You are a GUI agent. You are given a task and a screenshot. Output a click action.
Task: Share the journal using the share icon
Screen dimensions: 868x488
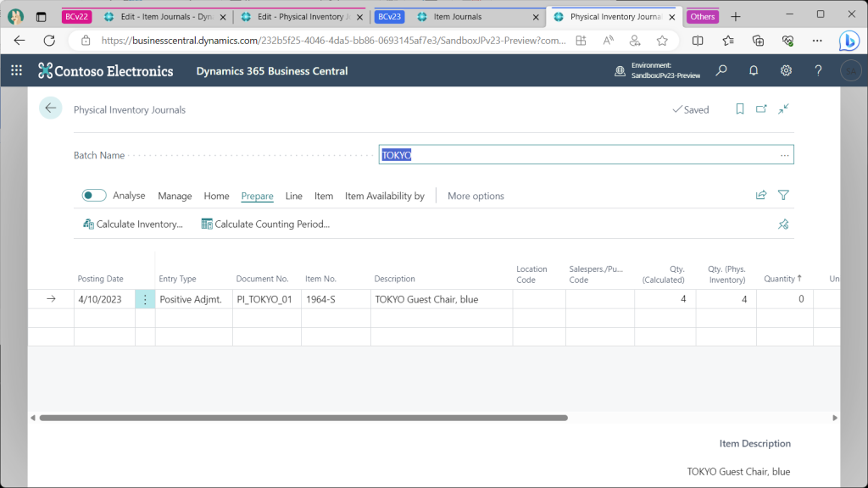click(761, 195)
